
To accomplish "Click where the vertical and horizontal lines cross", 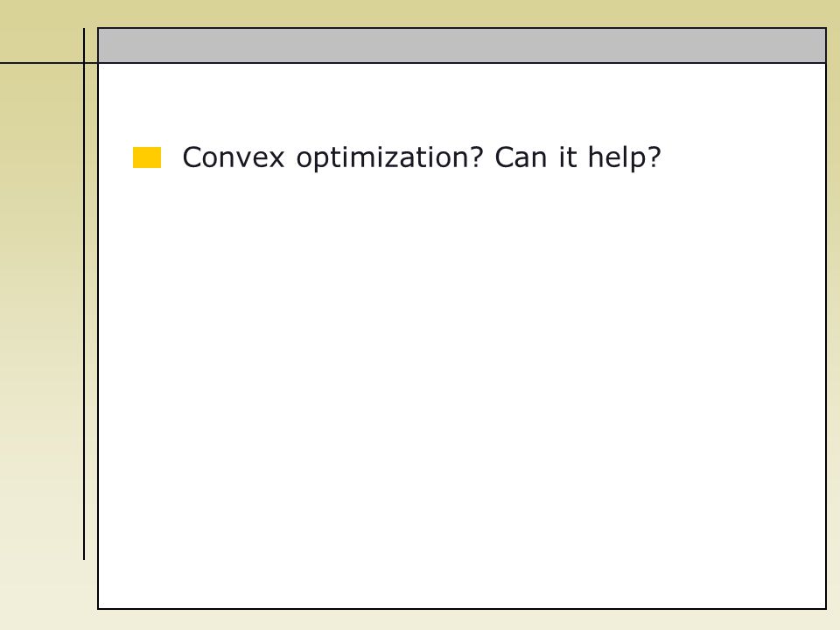I will [84, 63].
